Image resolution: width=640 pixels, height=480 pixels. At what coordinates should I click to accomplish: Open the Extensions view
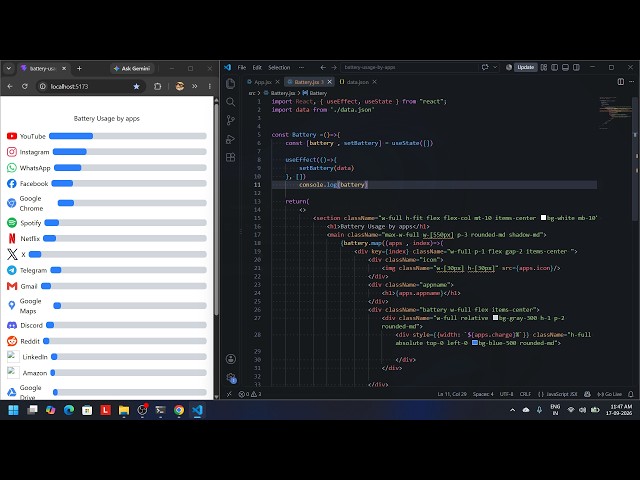(x=231, y=158)
